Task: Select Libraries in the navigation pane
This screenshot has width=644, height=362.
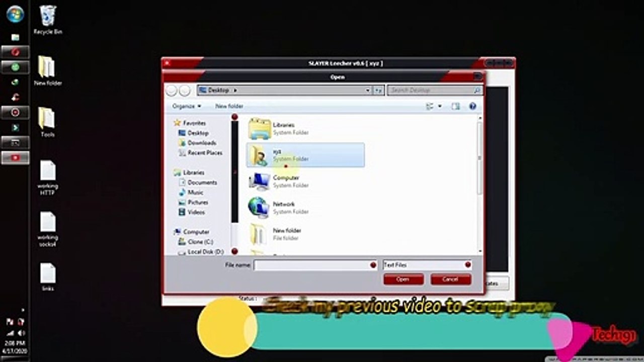Action: [189, 172]
